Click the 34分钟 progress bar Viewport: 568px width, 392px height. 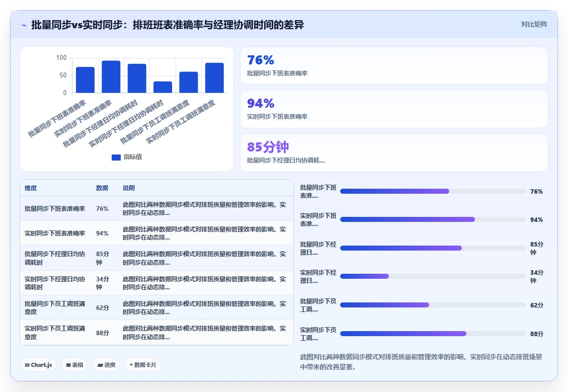(x=433, y=276)
